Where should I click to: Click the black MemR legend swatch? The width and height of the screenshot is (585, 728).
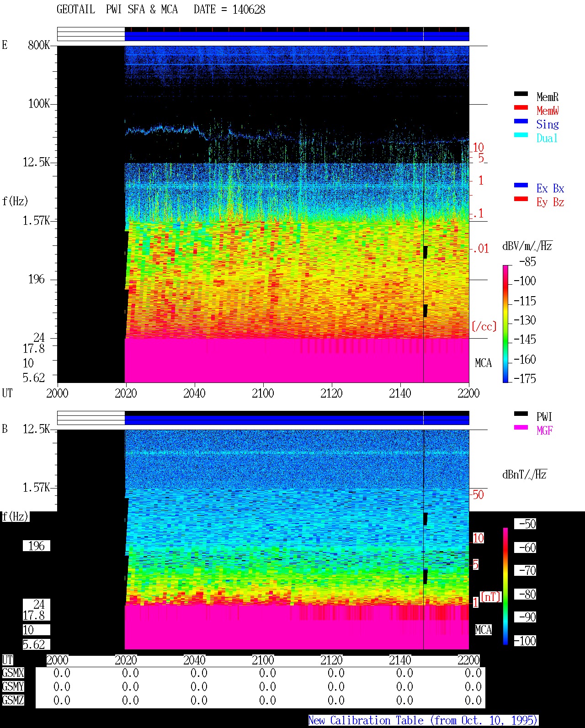pyautogui.click(x=521, y=94)
